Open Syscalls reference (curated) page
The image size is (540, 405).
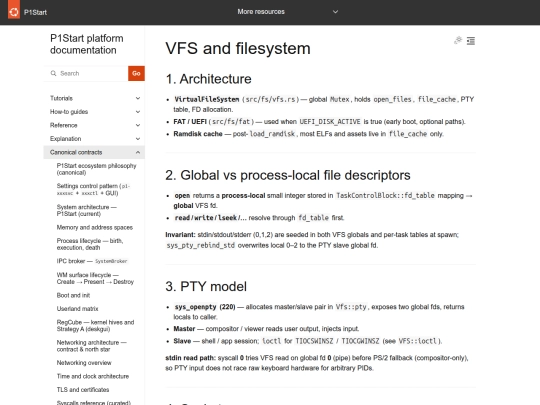pyautogui.click(x=94, y=402)
